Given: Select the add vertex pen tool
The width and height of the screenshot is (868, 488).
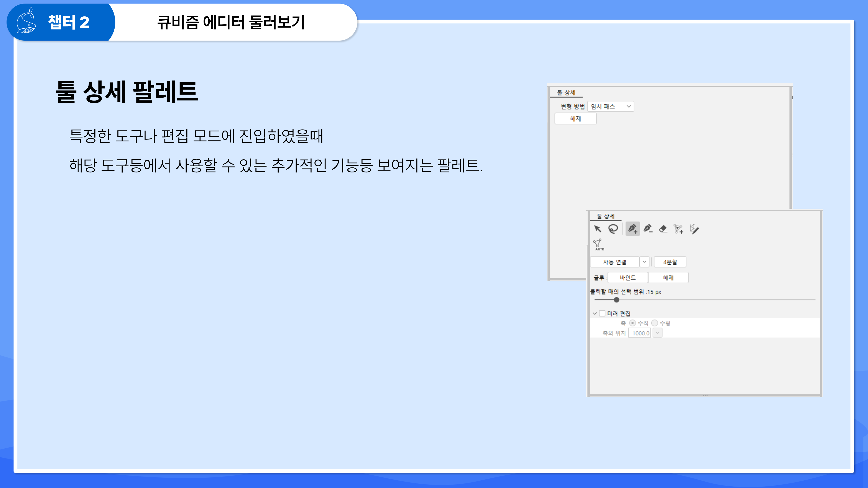Looking at the screenshot, I should 633,229.
